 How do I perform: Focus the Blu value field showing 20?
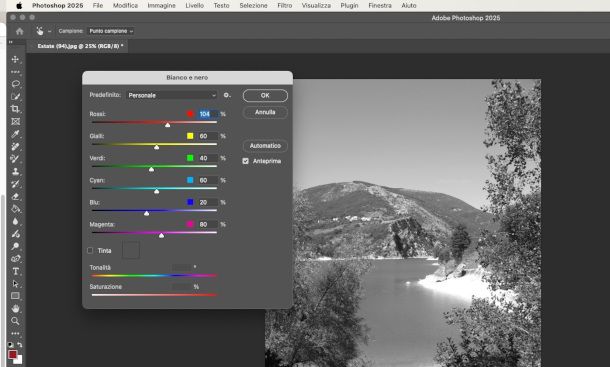point(208,202)
